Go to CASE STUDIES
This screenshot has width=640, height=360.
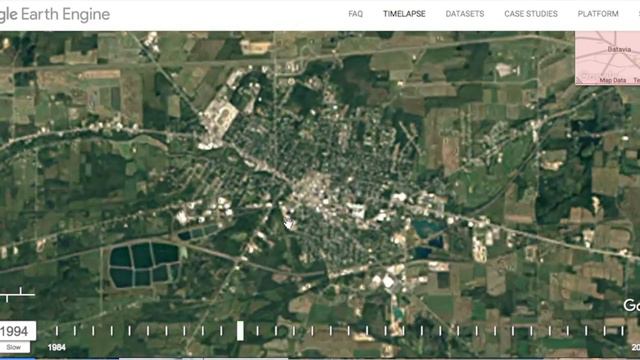(x=531, y=14)
